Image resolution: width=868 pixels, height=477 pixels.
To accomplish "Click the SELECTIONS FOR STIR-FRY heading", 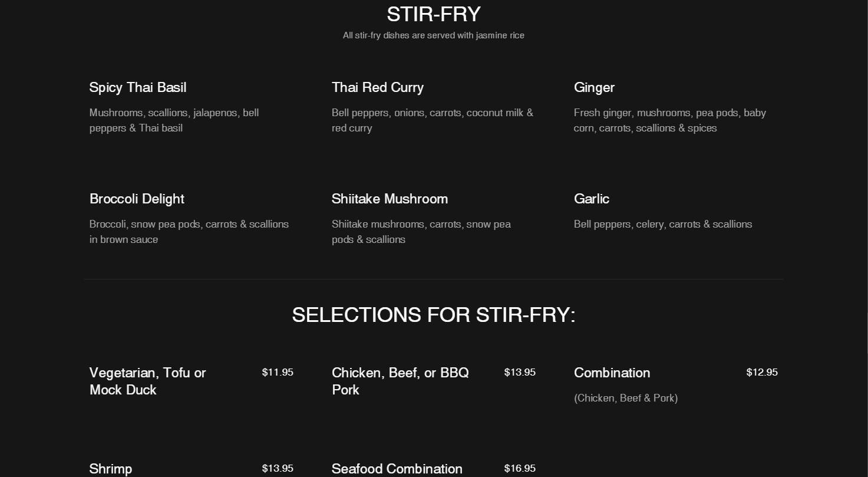I will tap(434, 315).
